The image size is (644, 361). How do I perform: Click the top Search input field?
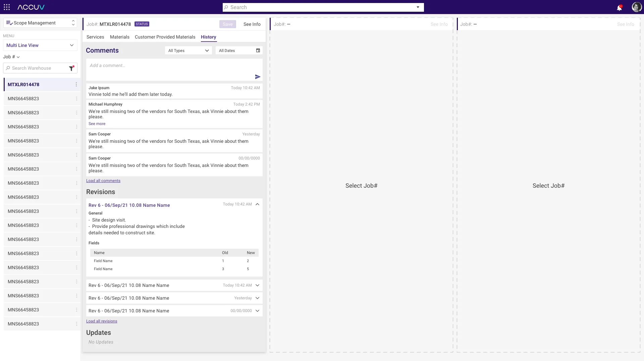click(x=323, y=7)
